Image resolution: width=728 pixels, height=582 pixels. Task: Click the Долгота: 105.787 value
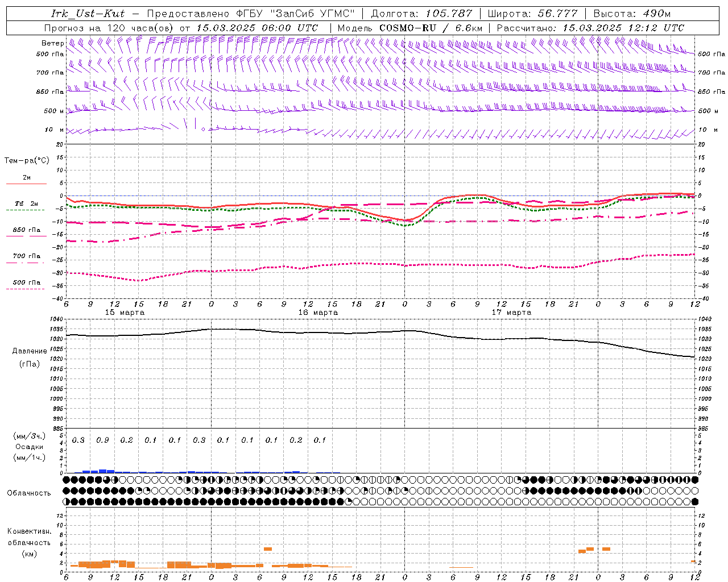pyautogui.click(x=421, y=14)
